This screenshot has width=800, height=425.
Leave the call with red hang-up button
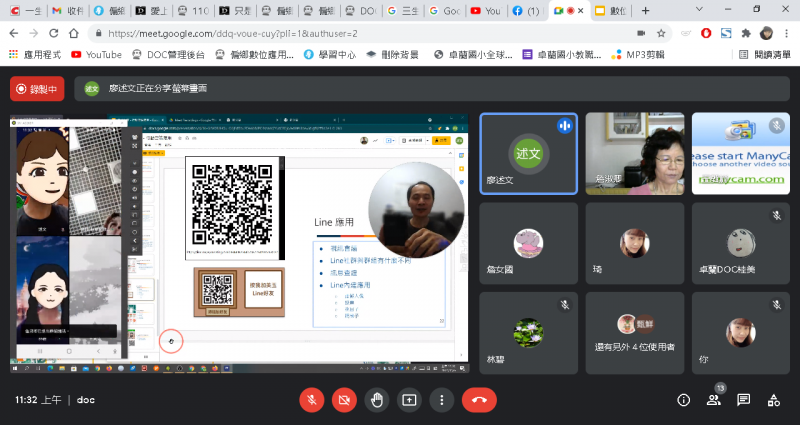pos(479,400)
